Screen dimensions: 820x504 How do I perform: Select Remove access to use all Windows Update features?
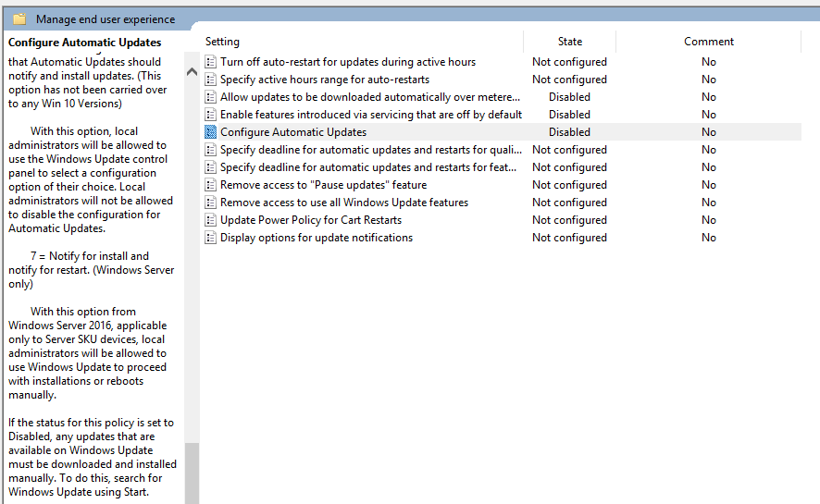(x=344, y=203)
